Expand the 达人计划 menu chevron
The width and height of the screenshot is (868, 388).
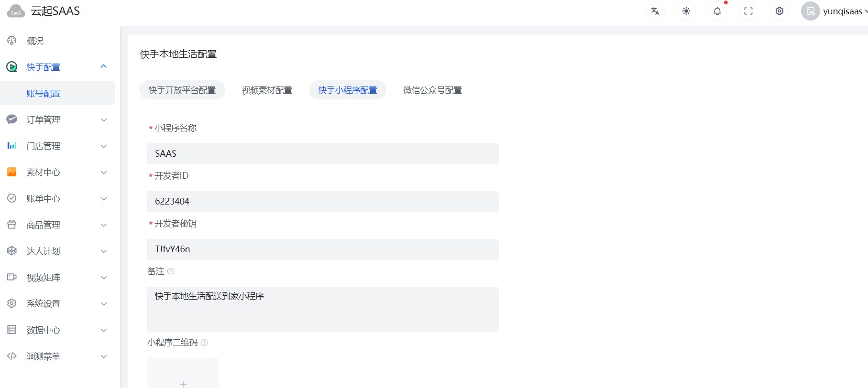click(x=104, y=251)
